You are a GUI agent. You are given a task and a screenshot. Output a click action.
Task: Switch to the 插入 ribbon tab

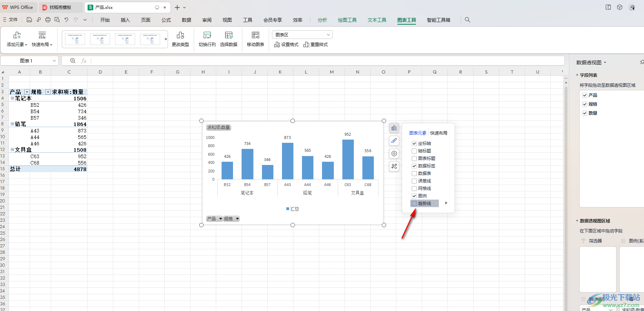(x=125, y=20)
